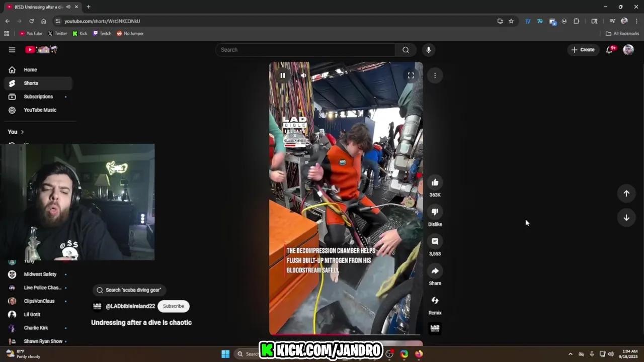Open Firefox from the taskbar
The image size is (644, 362).
click(419, 354)
